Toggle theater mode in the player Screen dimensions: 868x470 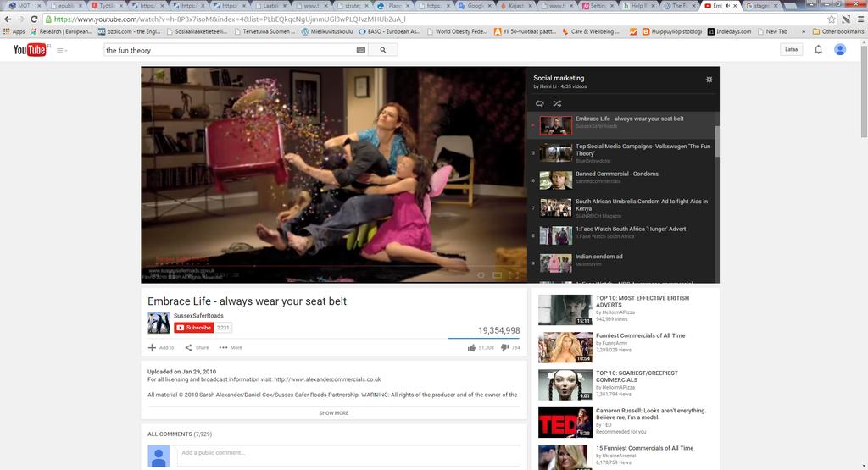[497, 275]
